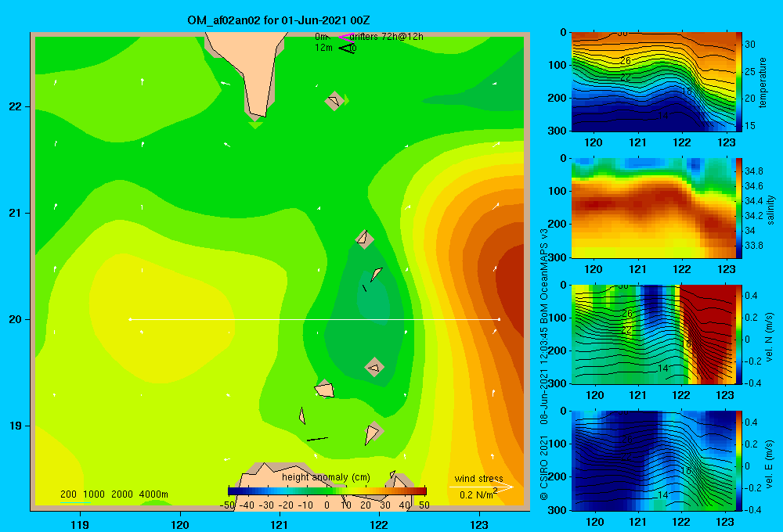Click the white wind stress reference arrow
Screen dimensions: 783x532
[x=481, y=487]
